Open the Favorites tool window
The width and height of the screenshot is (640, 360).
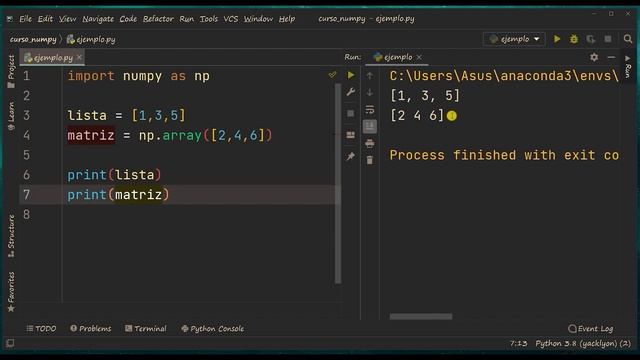(x=11, y=292)
